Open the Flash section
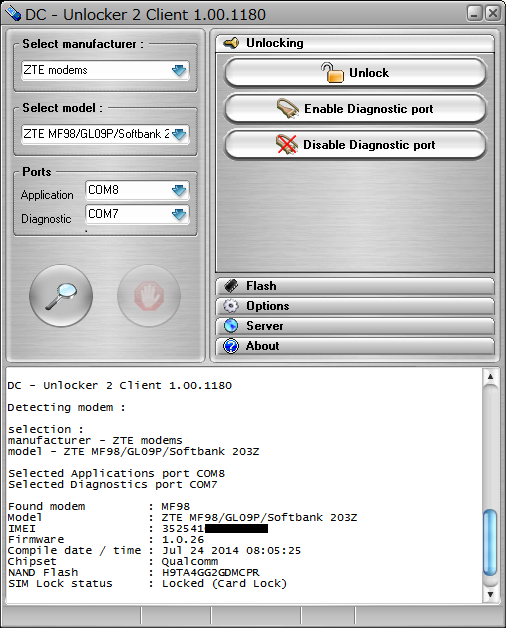 [x=355, y=286]
